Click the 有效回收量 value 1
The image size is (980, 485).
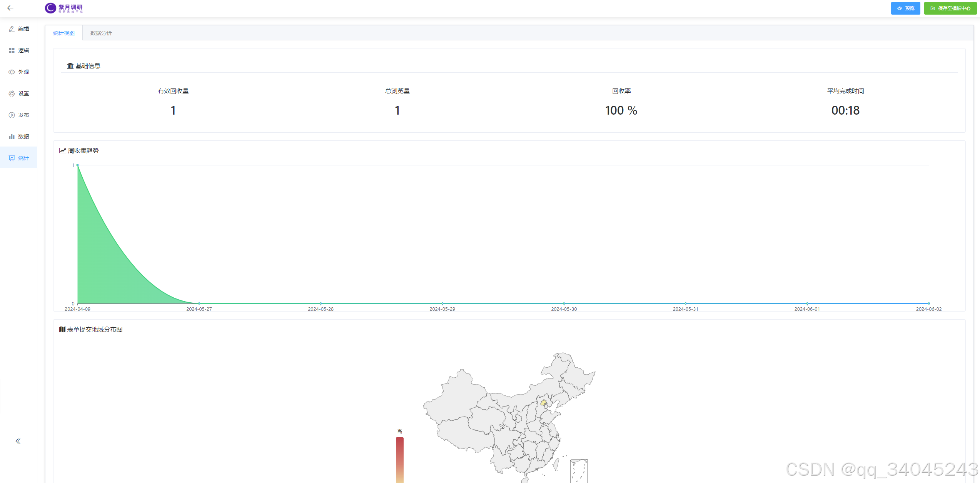173,111
